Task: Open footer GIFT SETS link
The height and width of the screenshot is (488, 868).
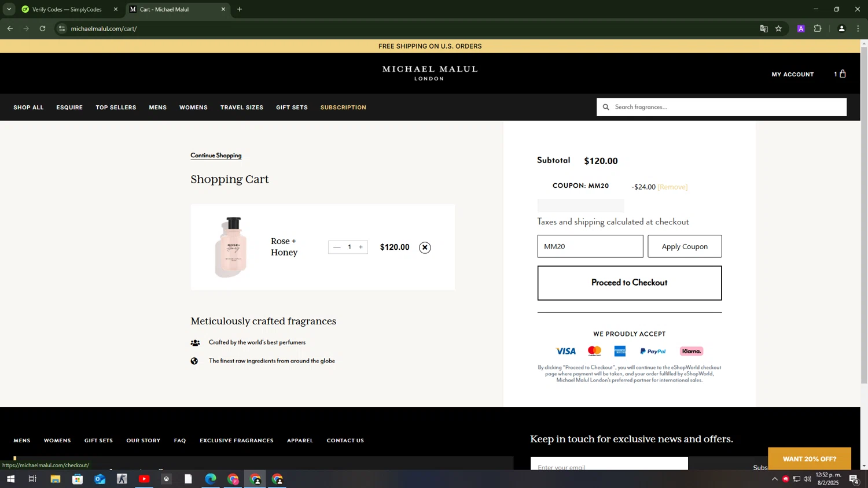Action: coord(98,441)
